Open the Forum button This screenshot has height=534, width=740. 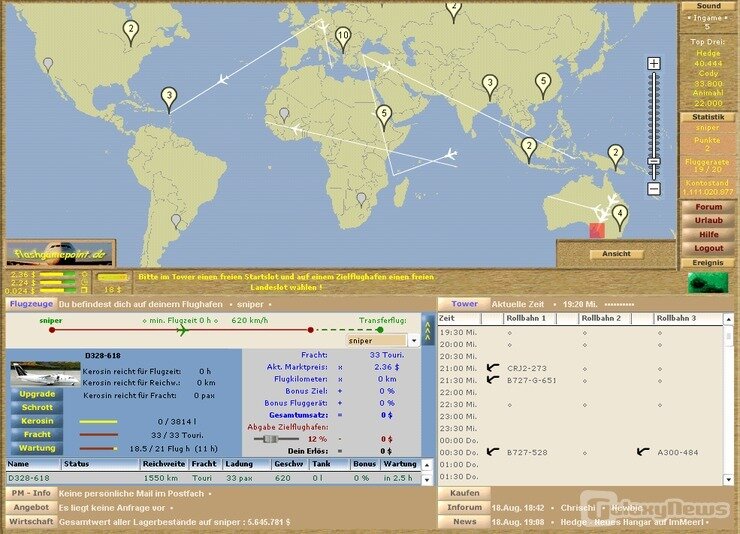point(708,207)
